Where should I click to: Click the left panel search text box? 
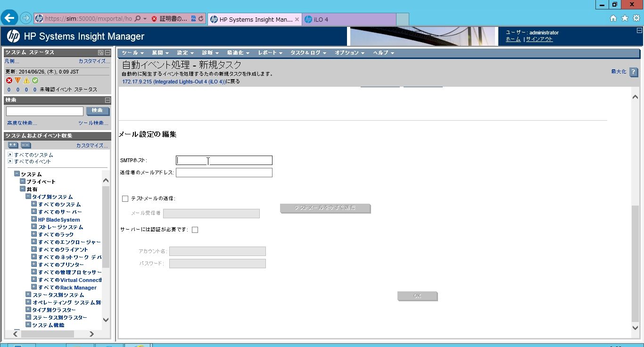click(x=45, y=111)
